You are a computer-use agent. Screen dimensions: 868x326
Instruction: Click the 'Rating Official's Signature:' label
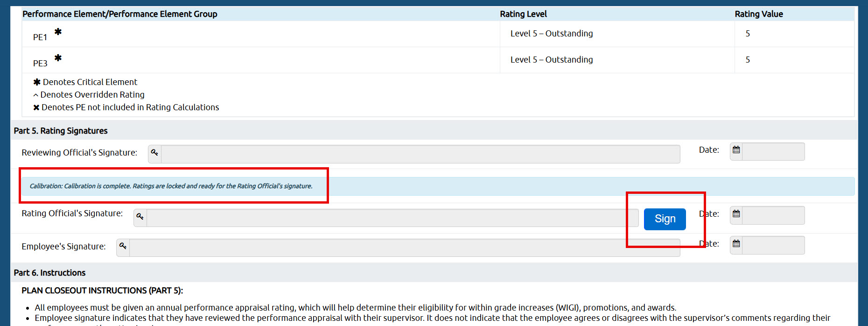pyautogui.click(x=72, y=213)
